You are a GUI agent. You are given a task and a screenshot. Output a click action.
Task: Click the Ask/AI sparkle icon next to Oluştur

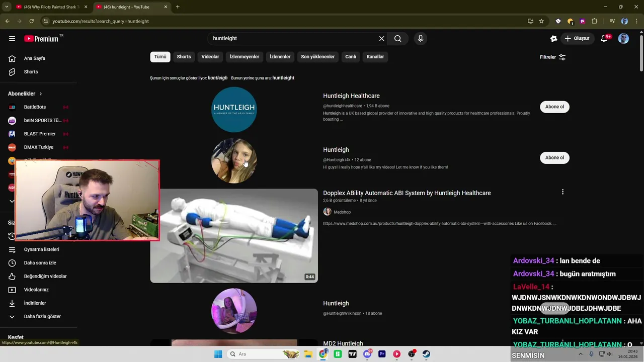[x=554, y=39]
